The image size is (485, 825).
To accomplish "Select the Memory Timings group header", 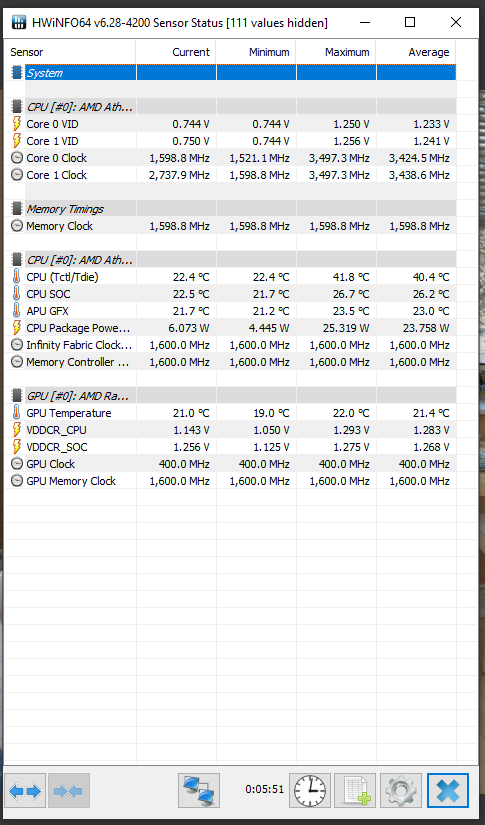I will pyautogui.click(x=230, y=209).
